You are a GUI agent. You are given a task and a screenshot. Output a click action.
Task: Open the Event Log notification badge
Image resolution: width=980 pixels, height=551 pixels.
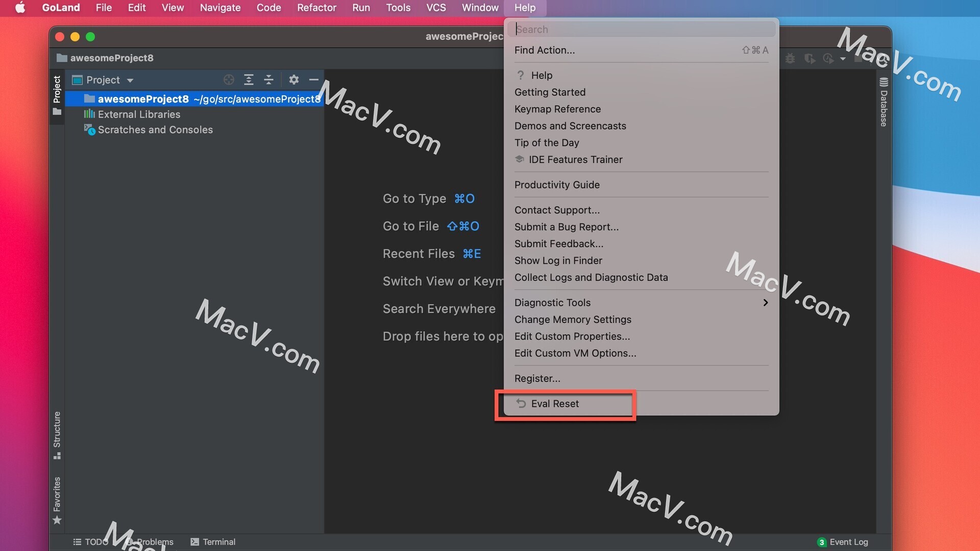[x=821, y=542]
